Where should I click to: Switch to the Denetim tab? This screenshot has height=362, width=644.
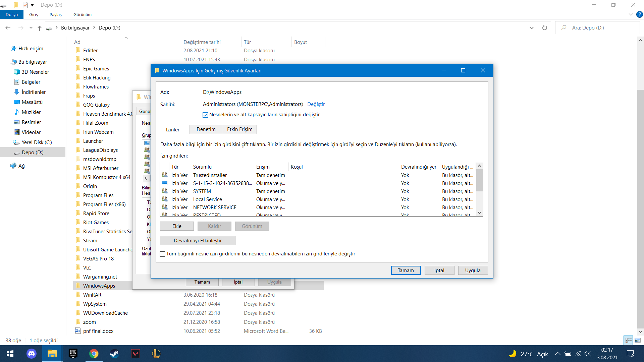pos(206,129)
